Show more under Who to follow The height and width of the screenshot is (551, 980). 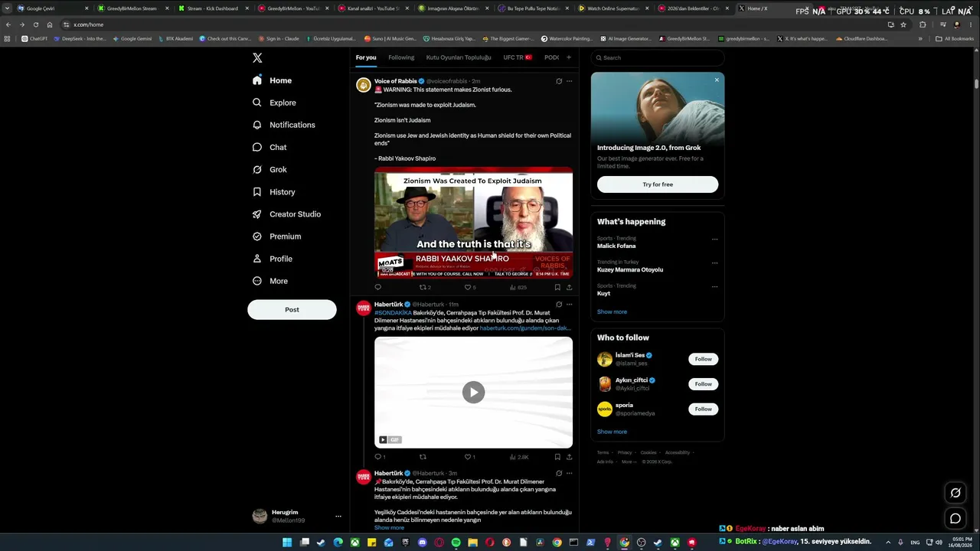[612, 432]
